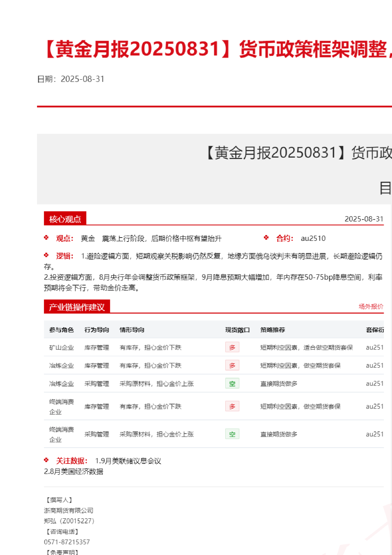Click the 情形导向 column header
Screen dimensions: 392x555
point(132,330)
